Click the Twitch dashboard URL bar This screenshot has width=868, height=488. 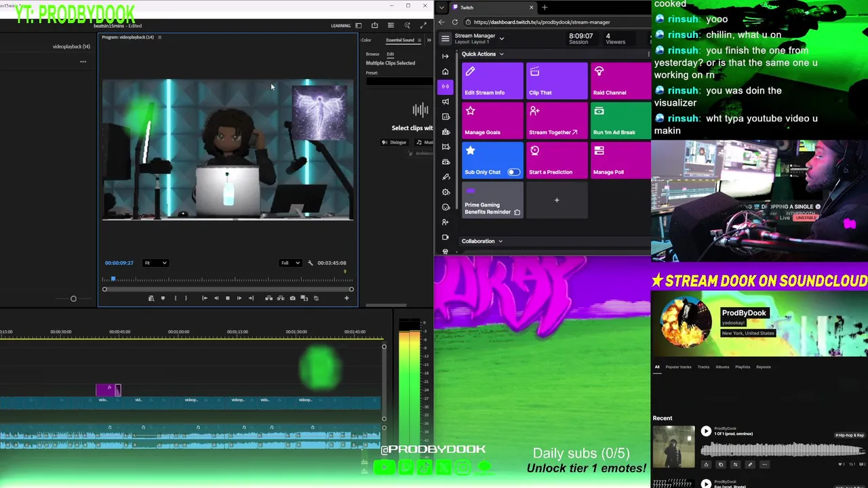coord(556,22)
